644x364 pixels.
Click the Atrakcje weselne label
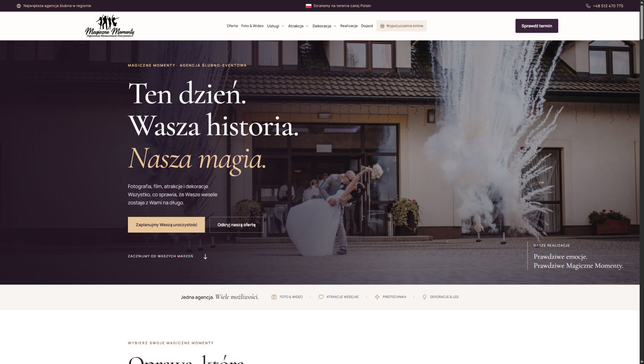[342, 297]
